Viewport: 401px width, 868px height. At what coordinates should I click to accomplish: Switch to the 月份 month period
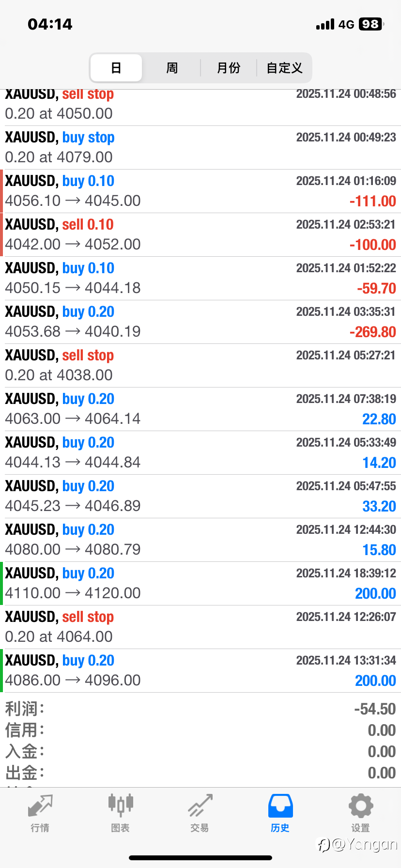coord(229,68)
